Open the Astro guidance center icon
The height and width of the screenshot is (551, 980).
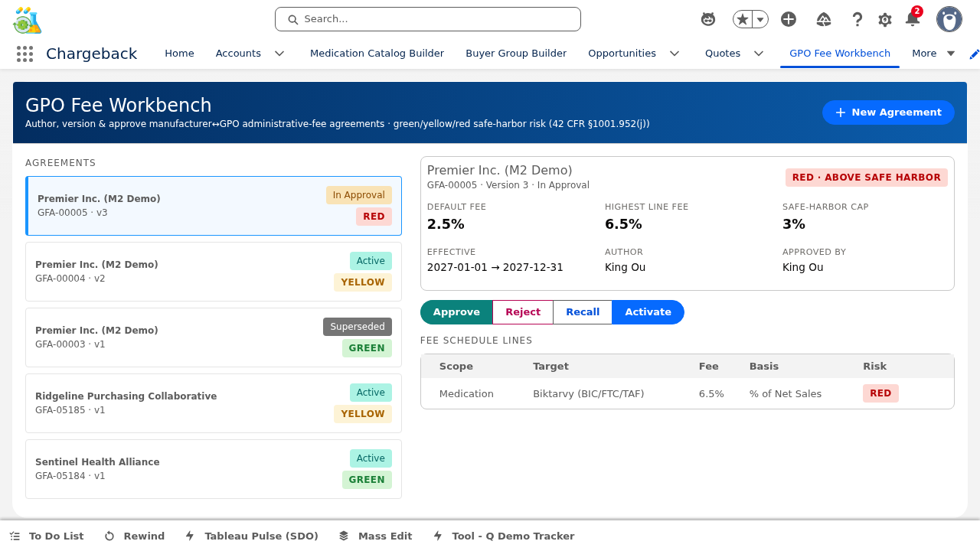(x=708, y=19)
